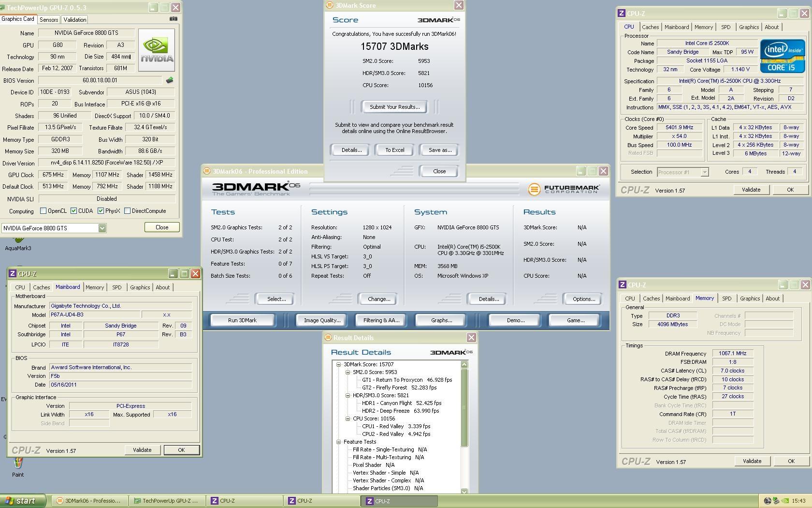The height and width of the screenshot is (508, 812).
Task: Click Validate in CPU-Z Mainboard window
Action: [x=142, y=450]
